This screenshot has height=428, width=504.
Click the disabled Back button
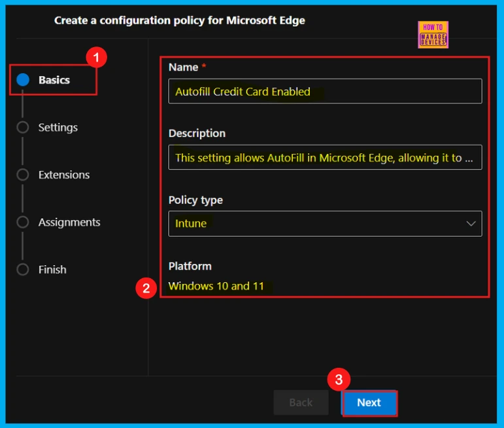[x=301, y=402]
